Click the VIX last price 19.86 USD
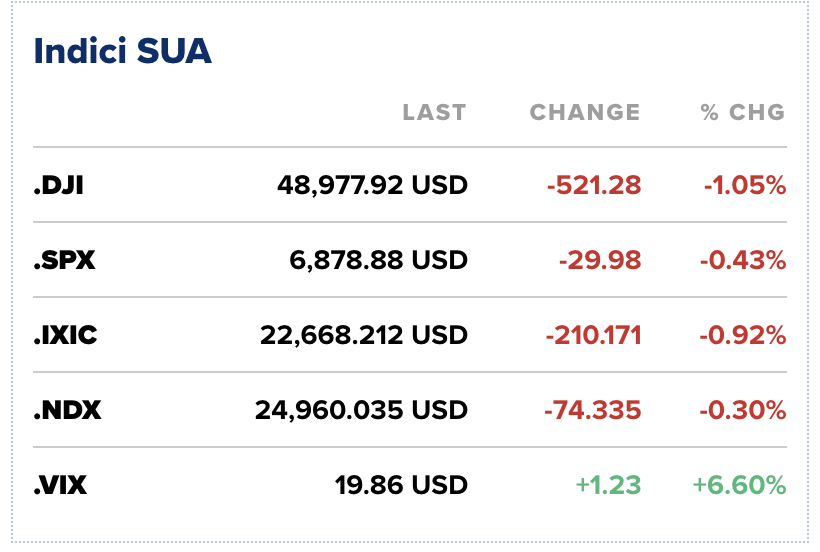Image resolution: width=820 pixels, height=552 pixels. click(x=401, y=486)
